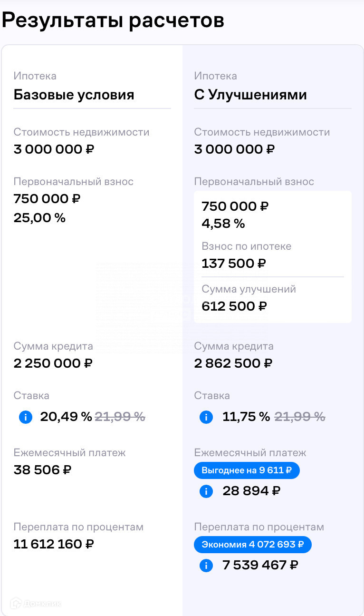
Task: Click the "Результаты расчетов" page title
Action: click(113, 20)
